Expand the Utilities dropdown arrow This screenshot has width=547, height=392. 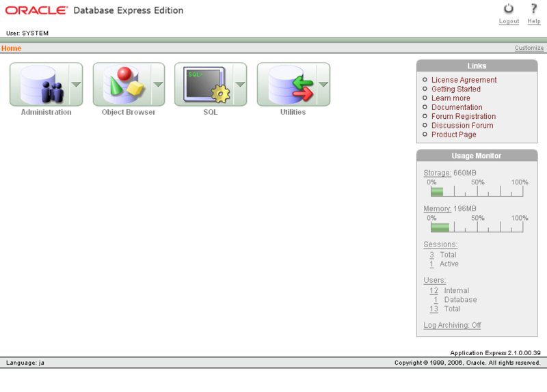(323, 84)
